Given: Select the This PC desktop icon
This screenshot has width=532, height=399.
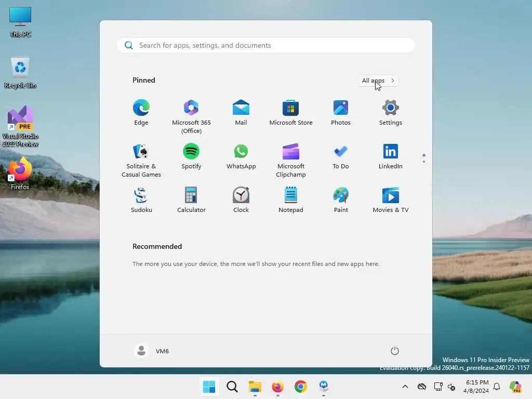Looking at the screenshot, I should (x=20, y=22).
